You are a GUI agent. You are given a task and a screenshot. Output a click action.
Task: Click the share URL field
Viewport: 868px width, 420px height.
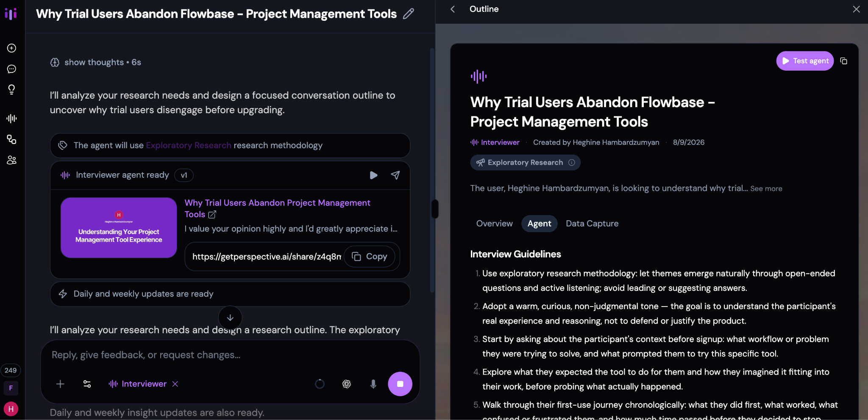click(x=267, y=257)
